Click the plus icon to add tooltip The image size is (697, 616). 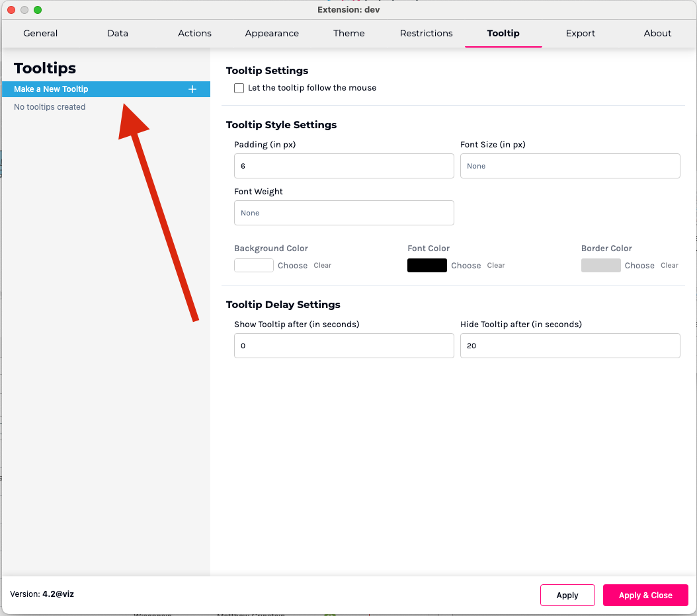[192, 89]
